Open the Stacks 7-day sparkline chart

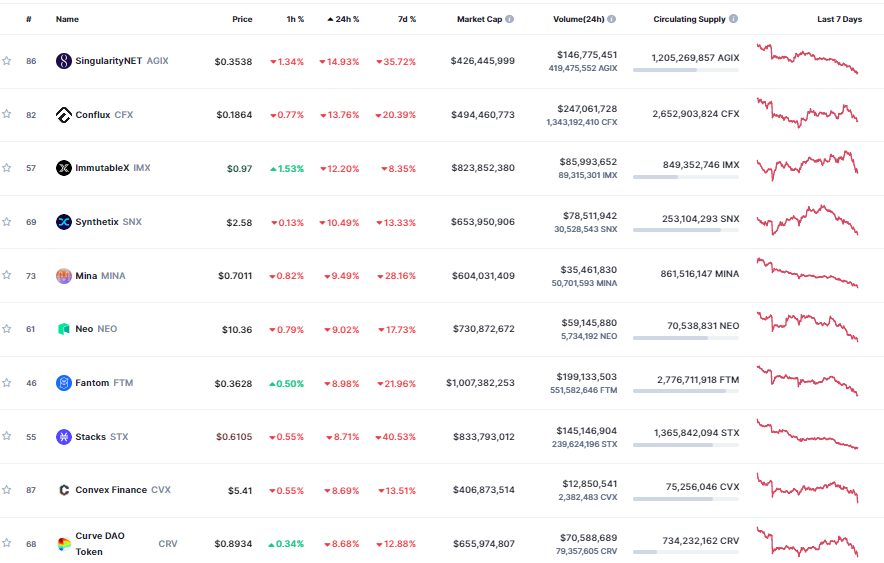(x=807, y=434)
